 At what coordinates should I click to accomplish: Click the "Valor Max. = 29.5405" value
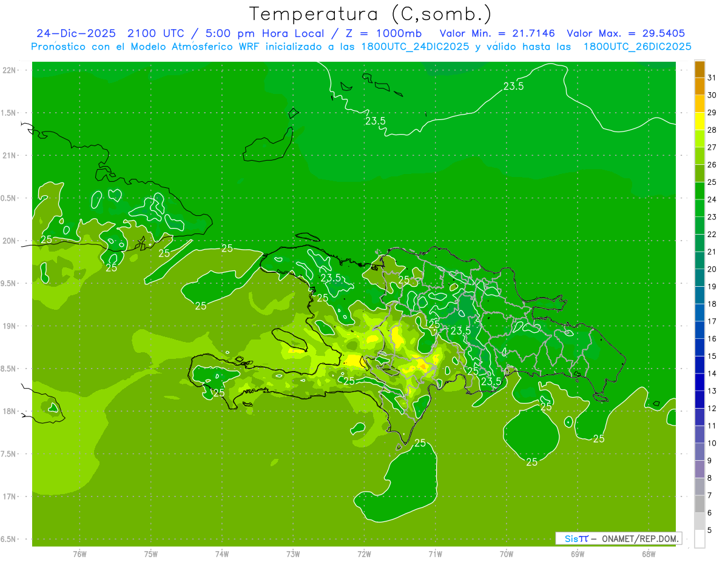[626, 33]
